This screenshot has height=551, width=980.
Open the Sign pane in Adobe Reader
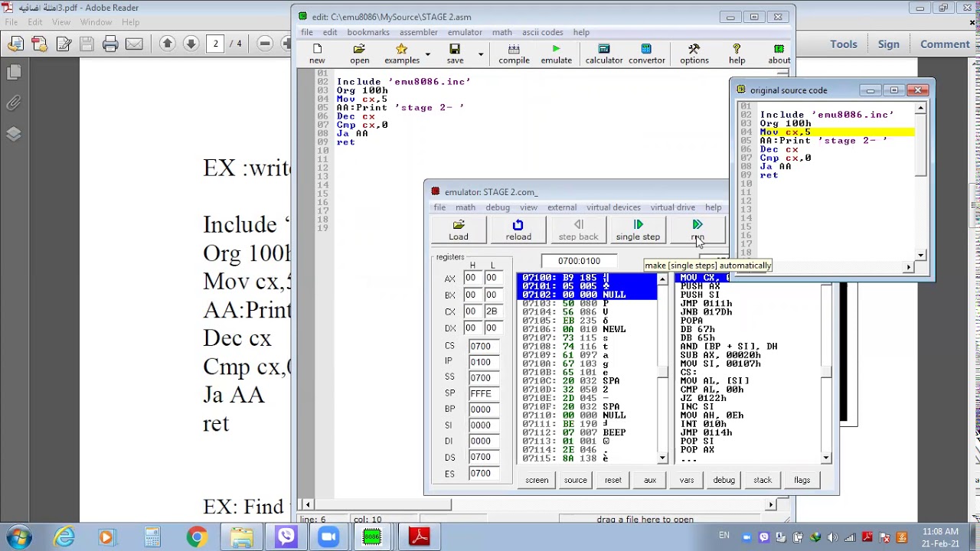click(x=889, y=44)
